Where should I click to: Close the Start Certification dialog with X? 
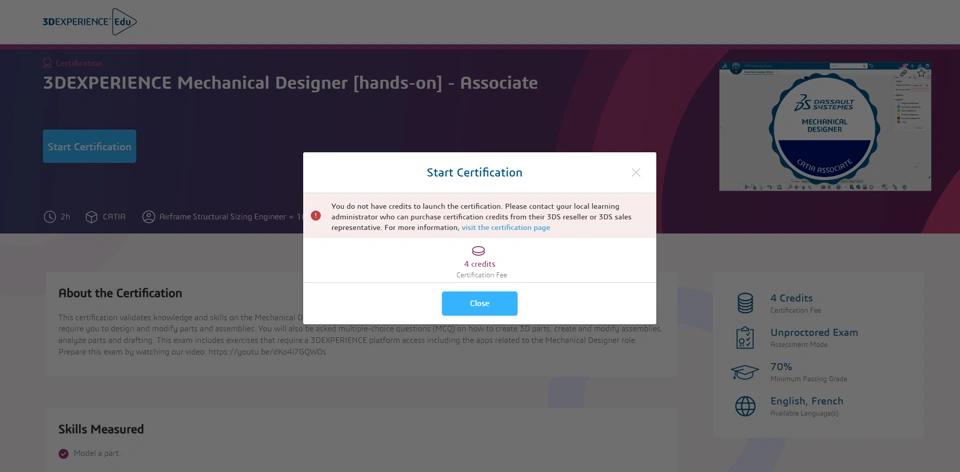pos(635,173)
